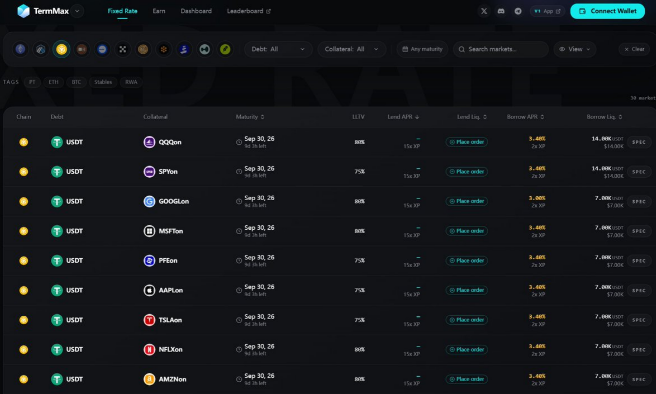656x394 pixels.
Task: Open the Leaderboard external link
Action: (249, 11)
